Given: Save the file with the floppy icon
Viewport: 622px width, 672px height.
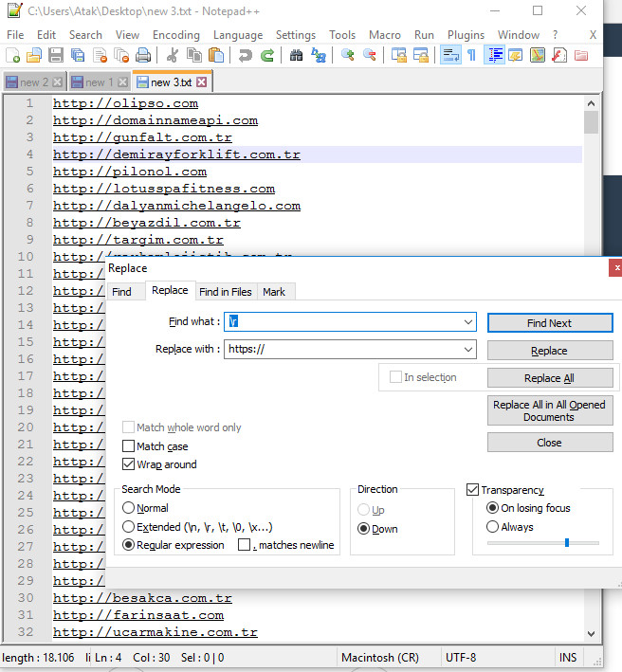Looking at the screenshot, I should point(56,55).
